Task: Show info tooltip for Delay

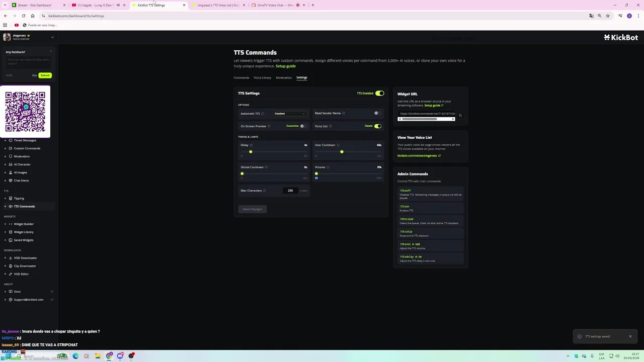Action: [x=251, y=145]
